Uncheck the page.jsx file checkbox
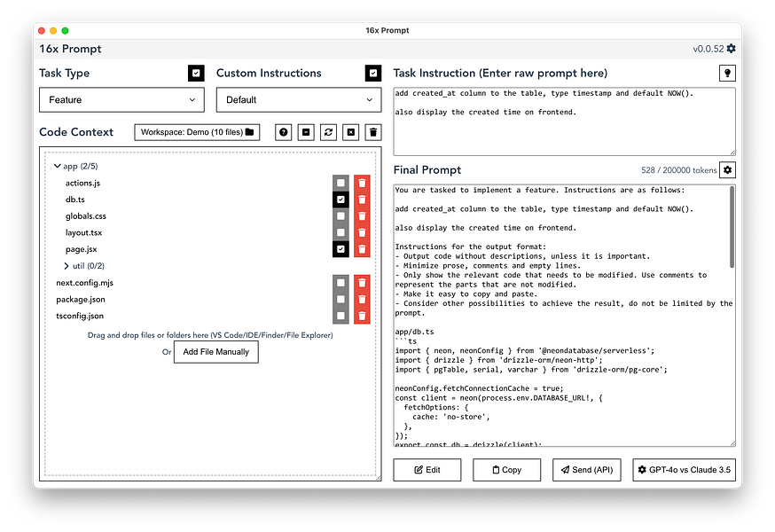The height and width of the screenshot is (532, 775). (x=341, y=249)
